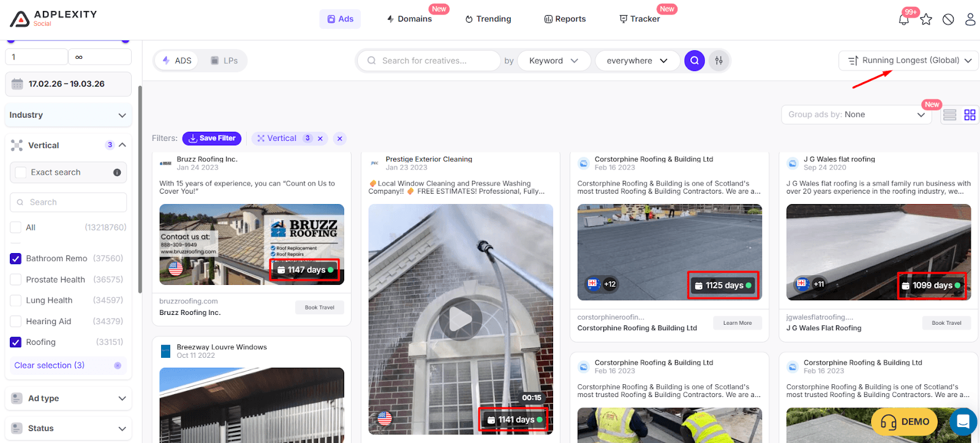The height and width of the screenshot is (443, 980).
Task: Open the everywhere search scope dropdown
Action: 637,61
